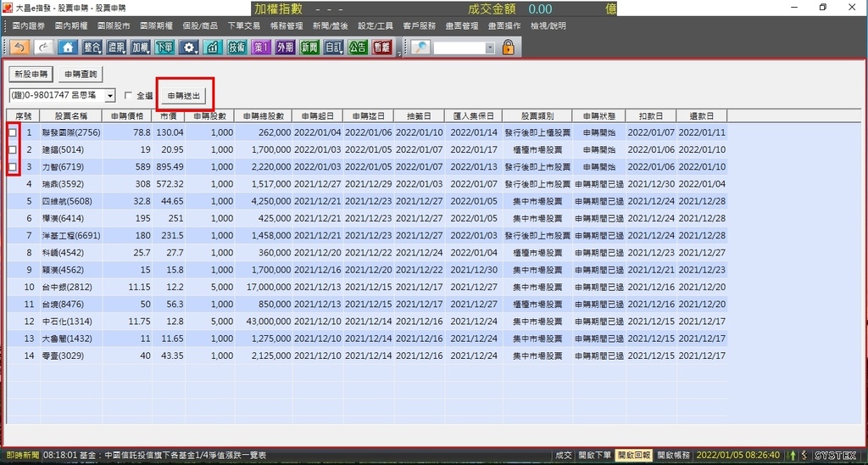Click the 零壹(3029) stock name
Screen dimensions: 868x465
[x=63, y=356]
